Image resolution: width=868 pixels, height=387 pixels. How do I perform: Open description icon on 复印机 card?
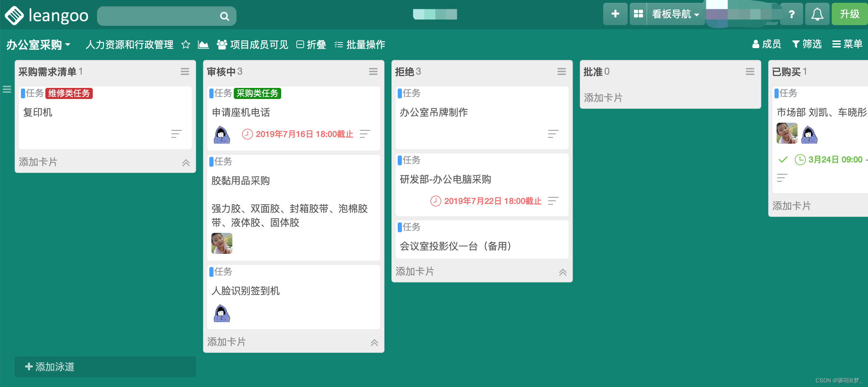[x=176, y=134]
